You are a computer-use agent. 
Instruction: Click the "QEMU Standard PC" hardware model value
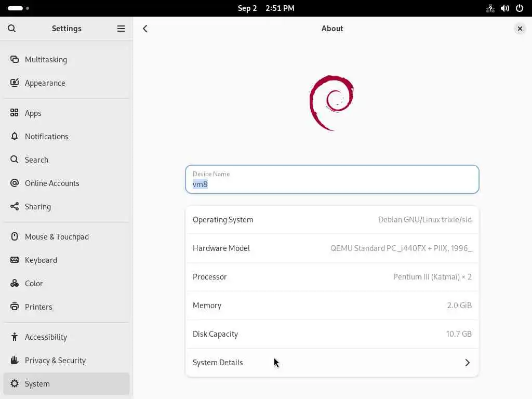(x=401, y=248)
